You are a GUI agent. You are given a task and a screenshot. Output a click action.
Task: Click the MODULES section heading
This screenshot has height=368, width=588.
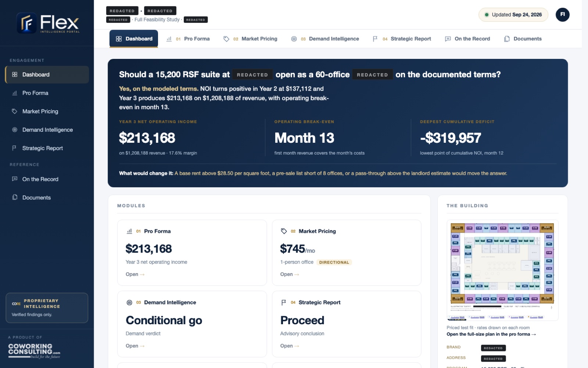click(131, 206)
